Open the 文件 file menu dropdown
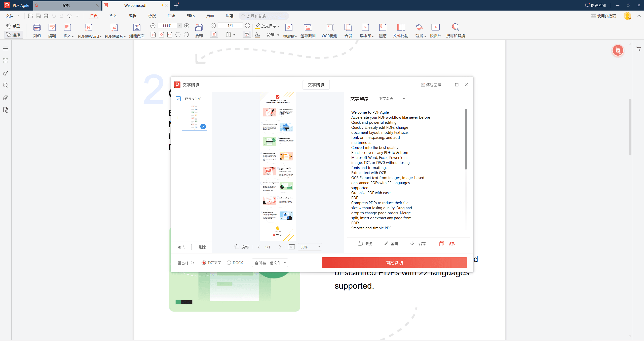Screen dimensions: 644x341 [x=12, y=16]
